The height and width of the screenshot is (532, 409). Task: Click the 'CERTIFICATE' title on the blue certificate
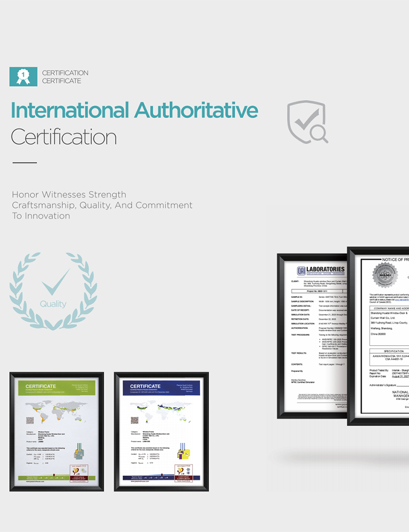[x=145, y=386]
